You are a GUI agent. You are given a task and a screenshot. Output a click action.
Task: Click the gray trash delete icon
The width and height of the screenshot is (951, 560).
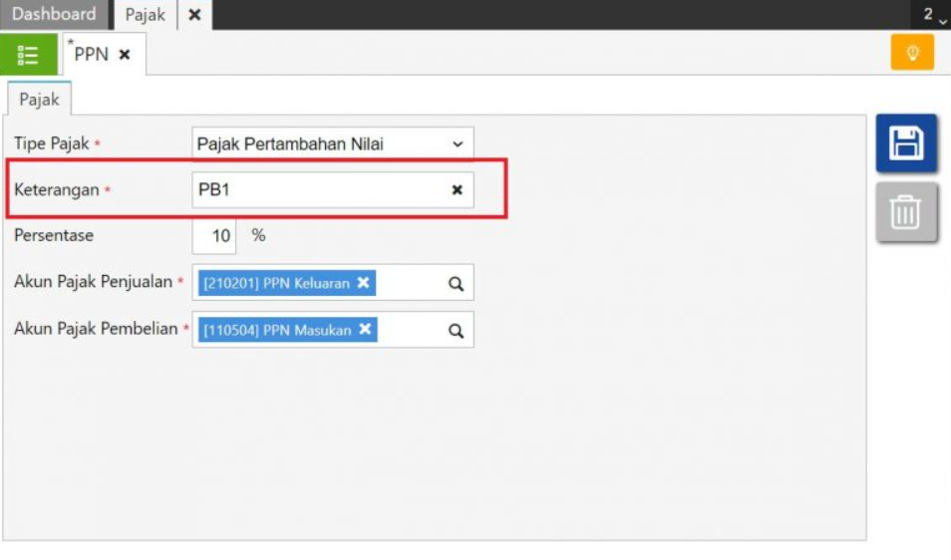(x=906, y=212)
